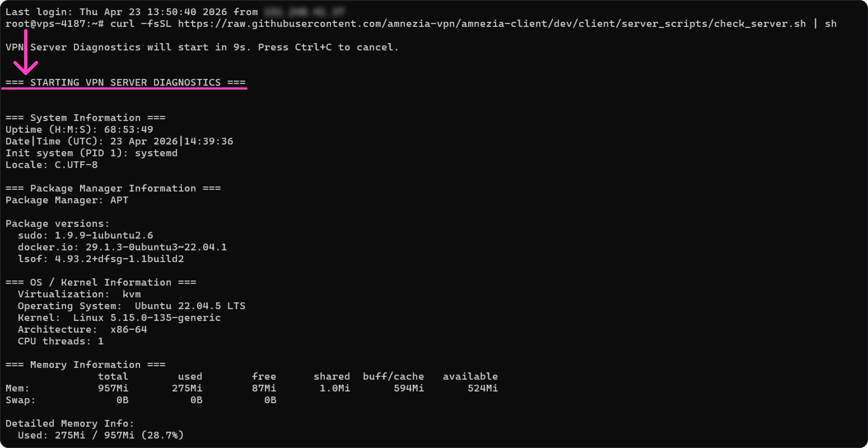Click the check_server.sh GitHub raw URL

pyautogui.click(x=492, y=24)
